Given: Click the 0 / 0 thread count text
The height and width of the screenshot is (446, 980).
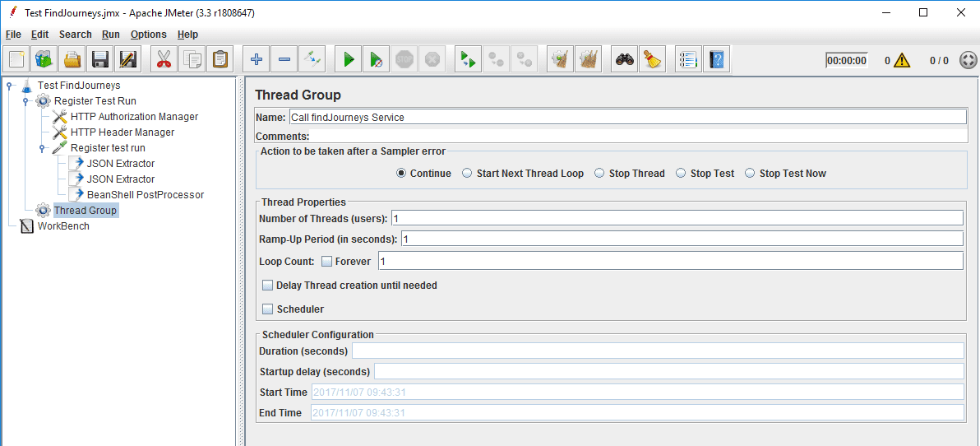Looking at the screenshot, I should point(939,61).
